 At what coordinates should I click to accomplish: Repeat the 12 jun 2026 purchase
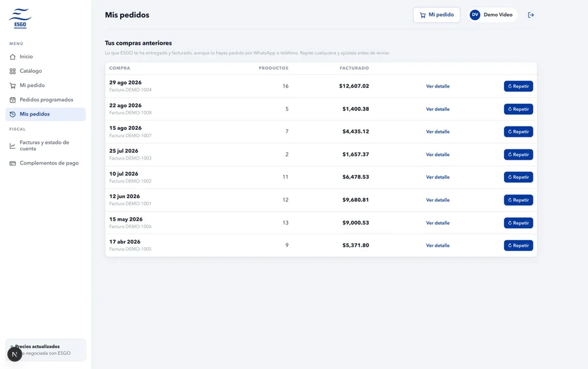click(518, 200)
